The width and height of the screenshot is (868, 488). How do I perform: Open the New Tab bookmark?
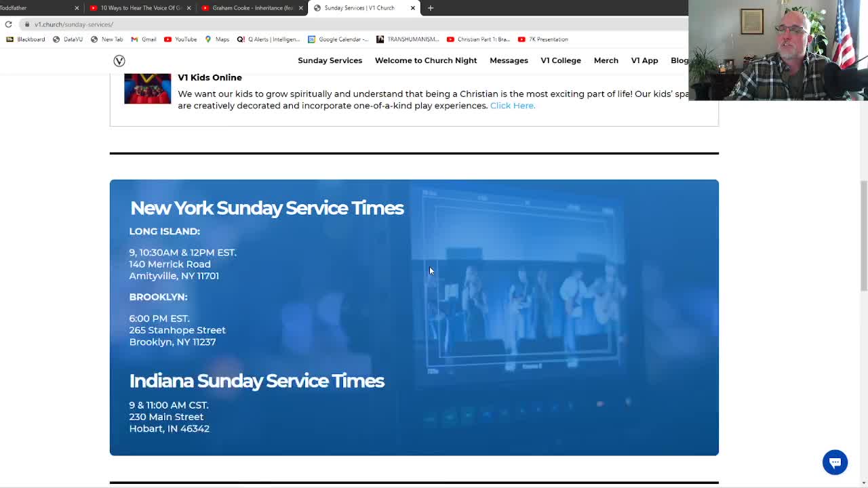[x=107, y=39]
